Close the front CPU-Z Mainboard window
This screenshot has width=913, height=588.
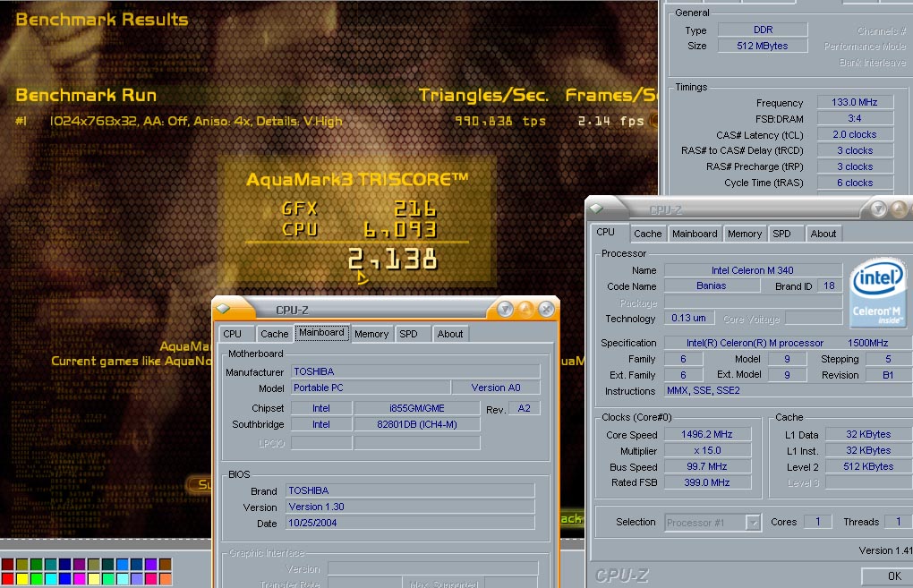(x=546, y=309)
